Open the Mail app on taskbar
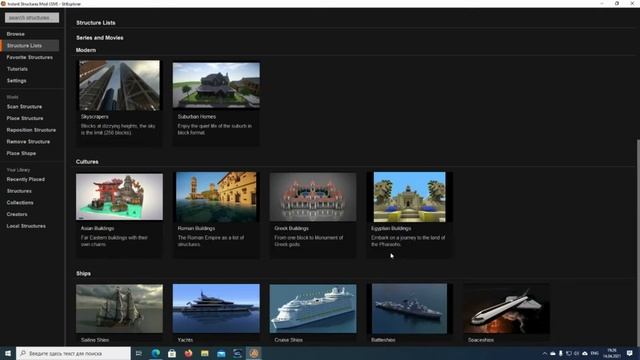The height and width of the screenshot is (360, 640). point(221,353)
